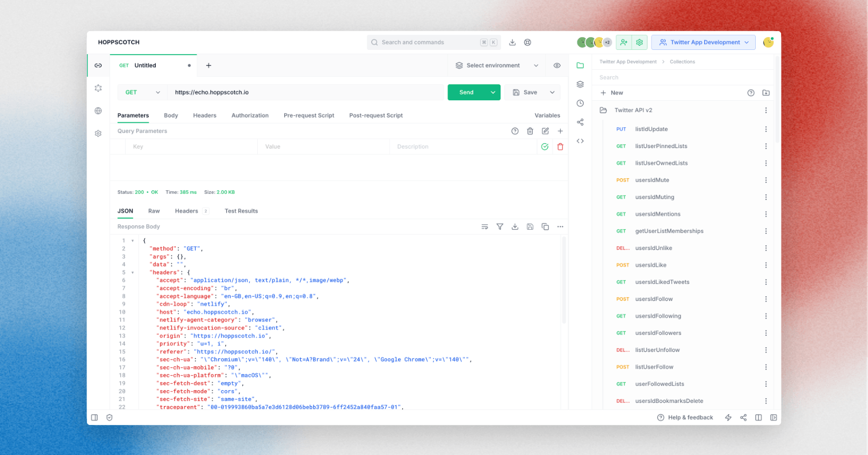Viewport: 868px width, 455px height.
Task: Switch to the Authorization tab
Action: pos(250,115)
